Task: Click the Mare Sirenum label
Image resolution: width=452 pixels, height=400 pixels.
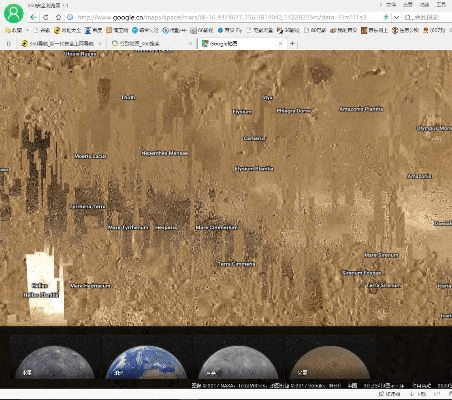Action: coord(381,255)
